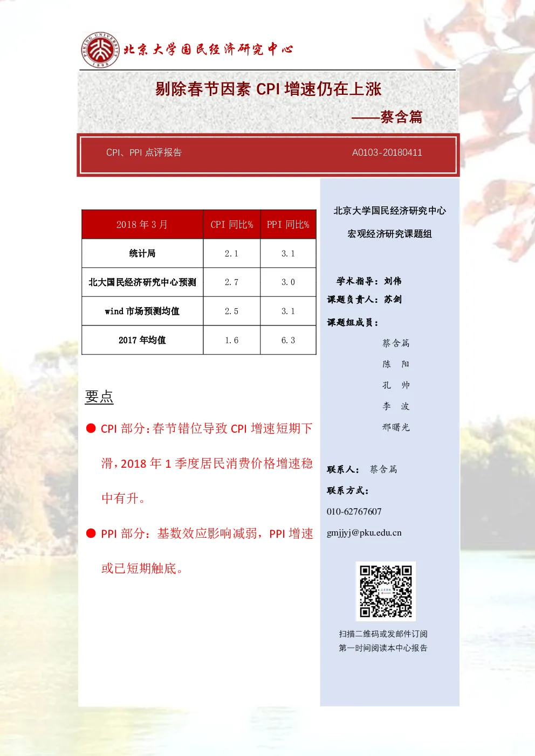Image resolution: width=535 pixels, height=756 pixels.
Task: Click member name 蔡含篇 in the member list
Action: click(396, 343)
